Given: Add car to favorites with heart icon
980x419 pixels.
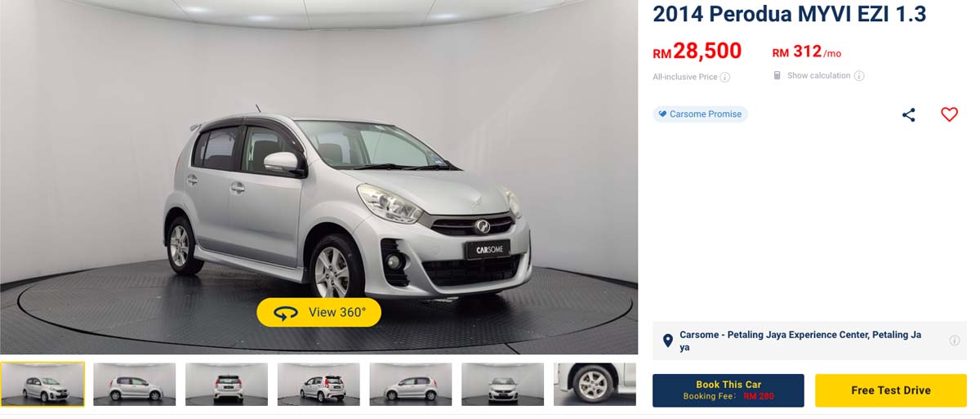Looking at the screenshot, I should click(949, 115).
